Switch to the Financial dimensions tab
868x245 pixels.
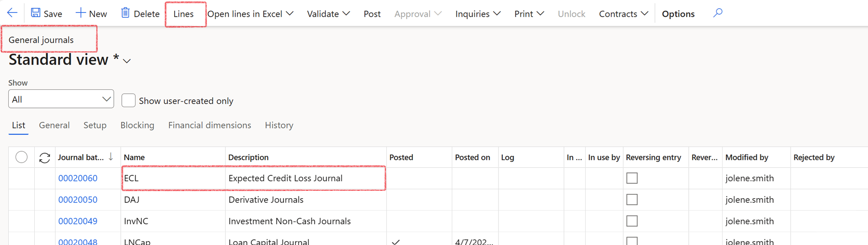point(209,125)
